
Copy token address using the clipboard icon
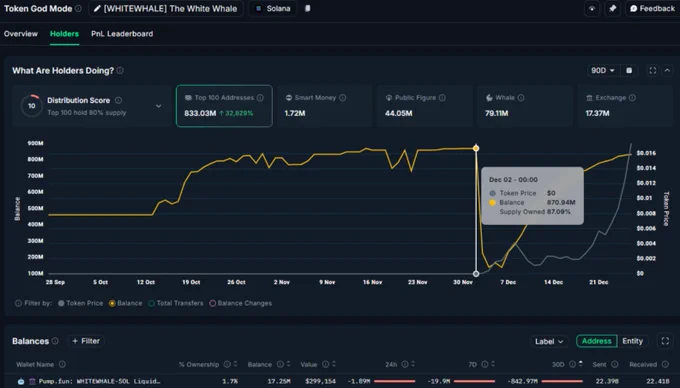point(307,8)
